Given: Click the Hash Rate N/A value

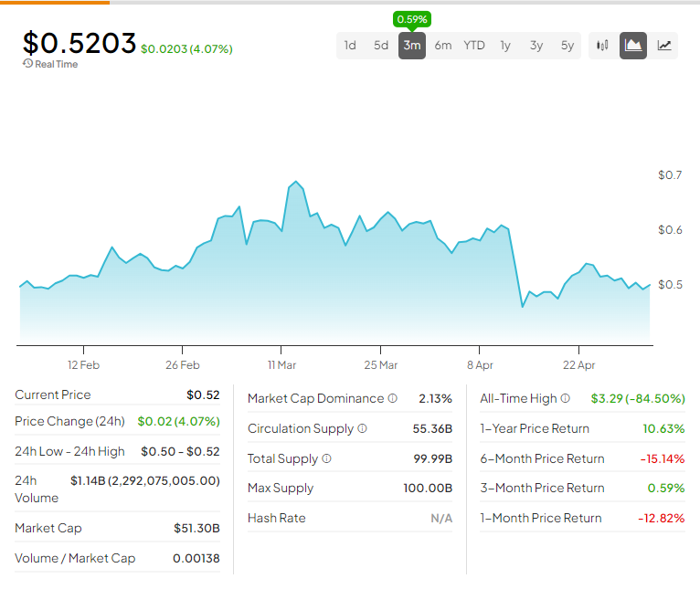Looking at the screenshot, I should coord(441,518).
